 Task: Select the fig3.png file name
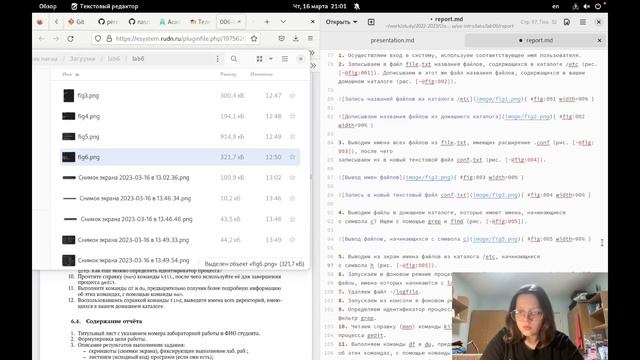[x=88, y=96]
